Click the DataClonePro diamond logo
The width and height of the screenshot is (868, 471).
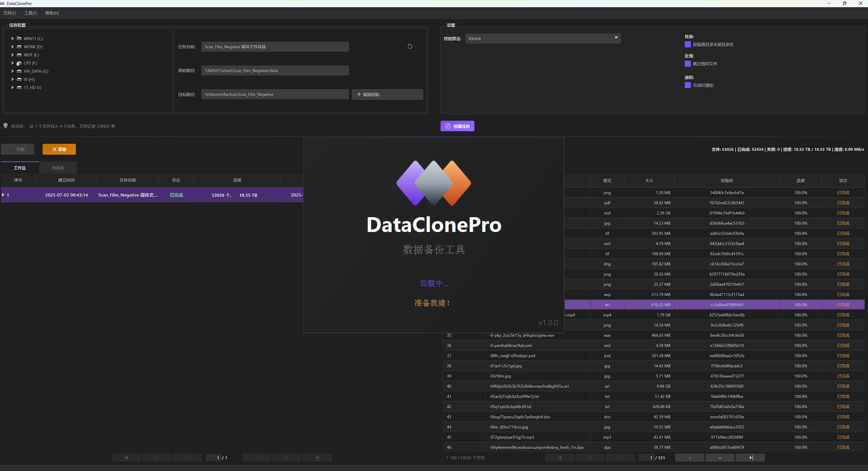tap(434, 183)
